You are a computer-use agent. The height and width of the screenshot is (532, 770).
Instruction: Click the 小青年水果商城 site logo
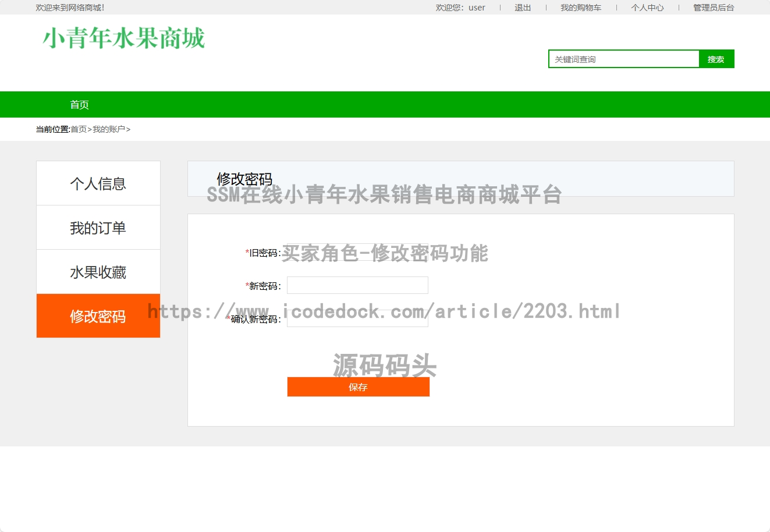pos(124,38)
